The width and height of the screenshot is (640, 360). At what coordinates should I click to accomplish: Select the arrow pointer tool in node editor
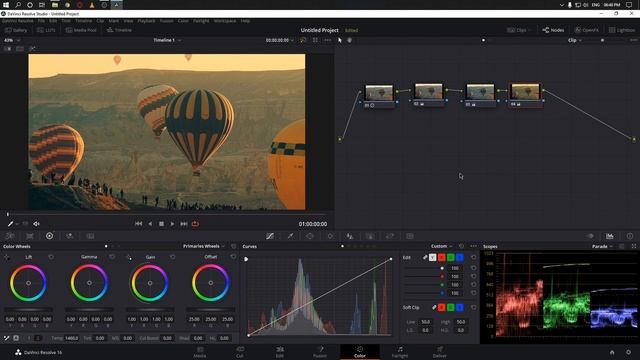pos(340,40)
